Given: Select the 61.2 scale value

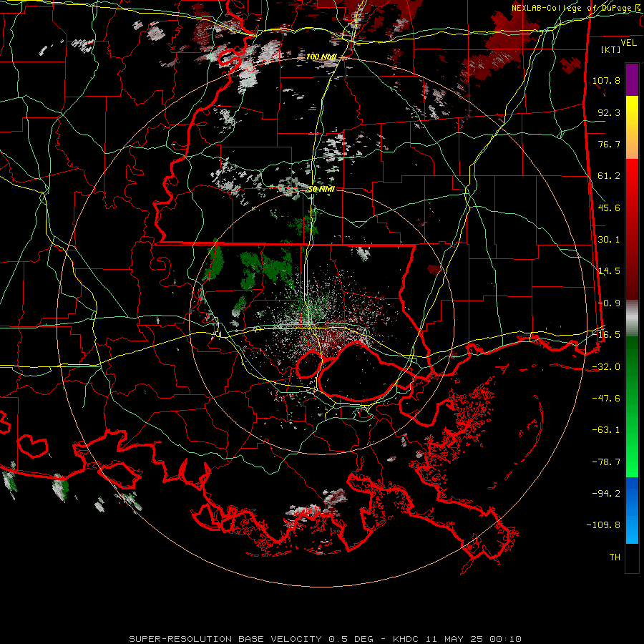Looking at the screenshot, I should tap(609, 176).
